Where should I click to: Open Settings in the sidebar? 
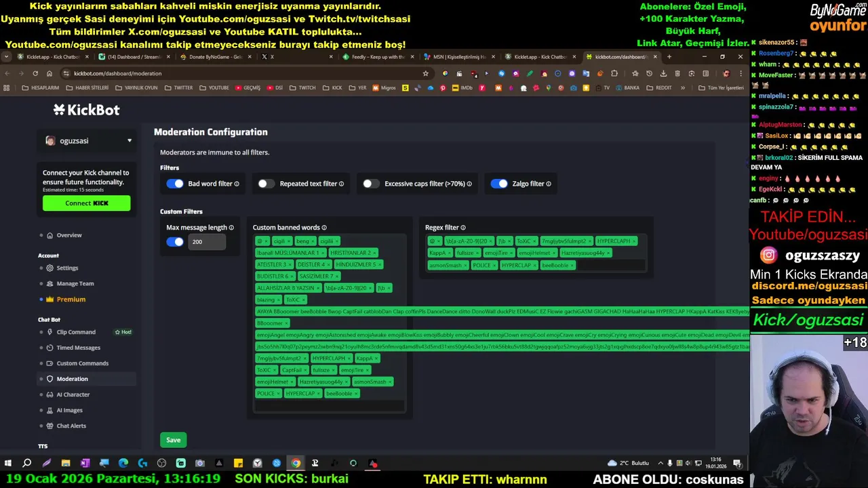(x=67, y=268)
